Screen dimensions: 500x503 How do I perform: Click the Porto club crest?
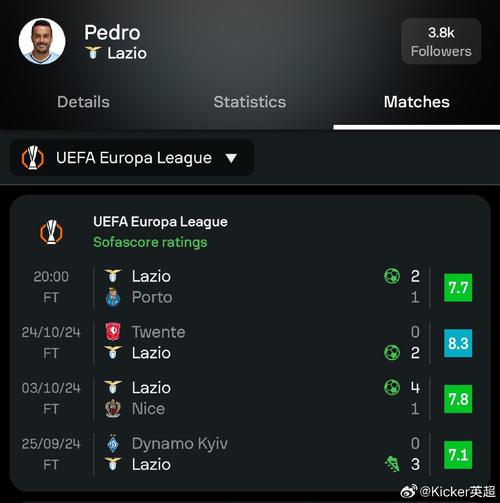tap(113, 297)
